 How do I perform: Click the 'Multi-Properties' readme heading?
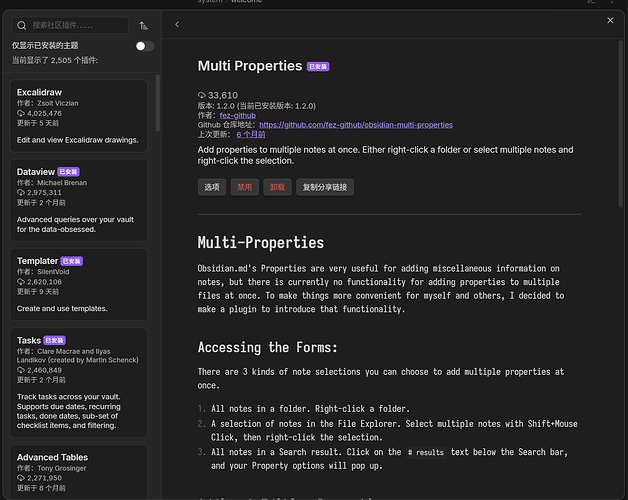(x=261, y=242)
